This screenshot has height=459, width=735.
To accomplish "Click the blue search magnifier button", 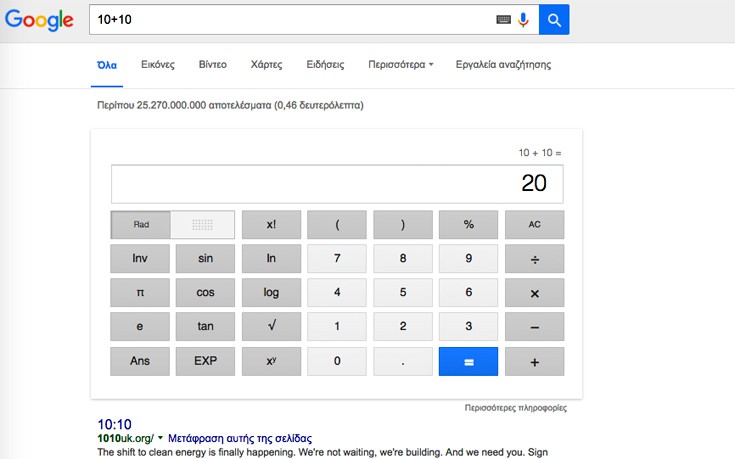I will pos(554,19).
